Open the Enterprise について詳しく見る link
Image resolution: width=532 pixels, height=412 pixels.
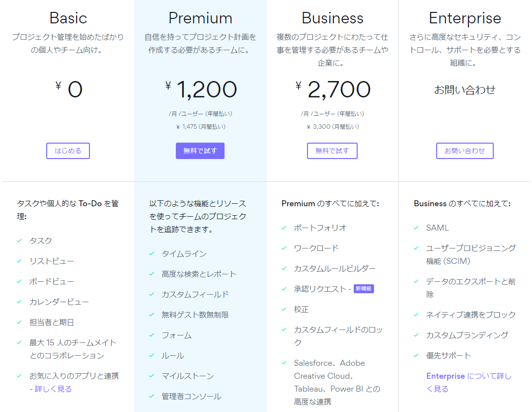point(469,383)
